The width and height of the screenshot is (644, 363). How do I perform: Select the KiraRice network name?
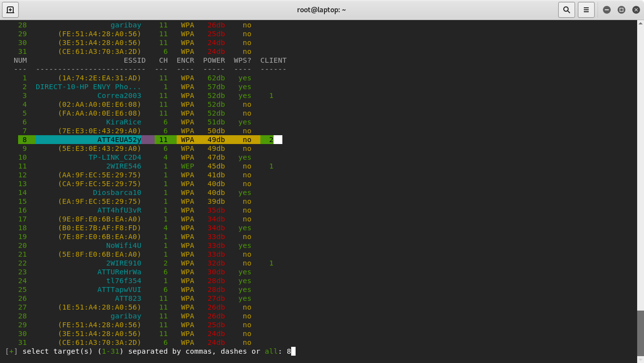[123, 122]
